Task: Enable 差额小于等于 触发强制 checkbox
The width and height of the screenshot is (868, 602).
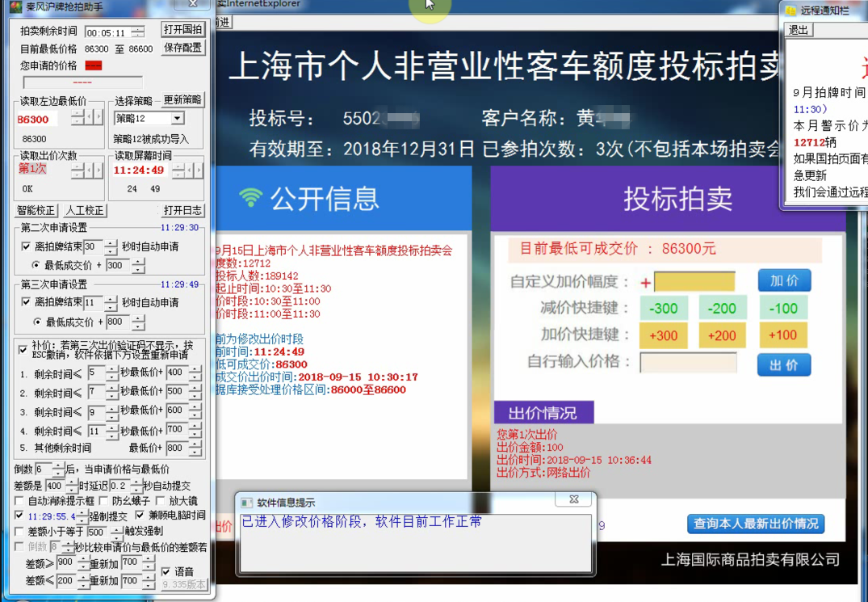Action: click(x=19, y=531)
